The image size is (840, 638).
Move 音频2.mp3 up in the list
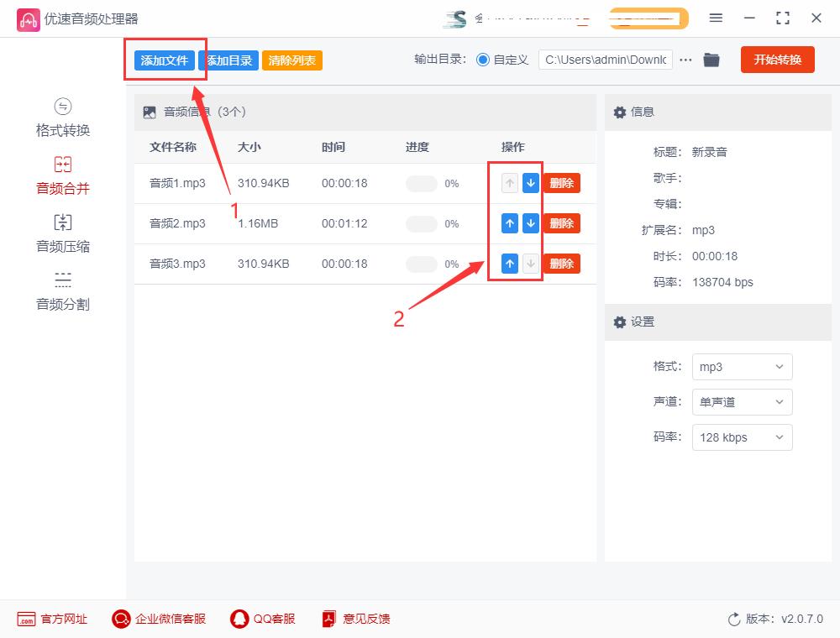510,223
